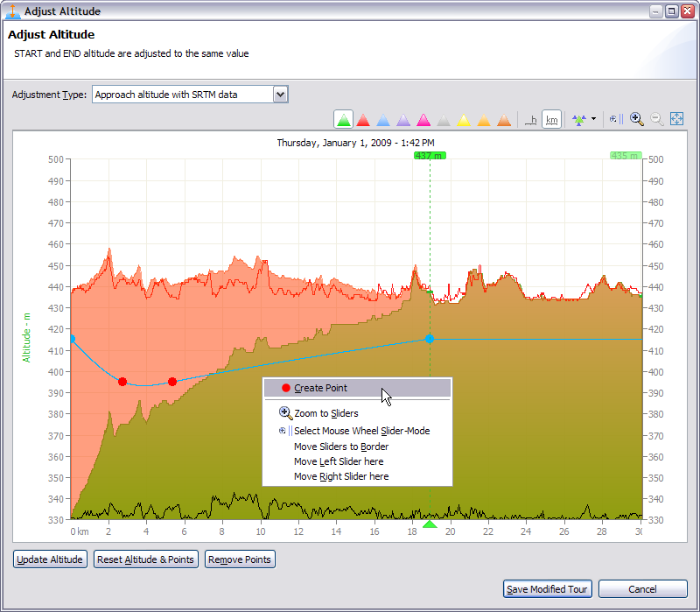Open the Adjustment Type dropdown

280,95
